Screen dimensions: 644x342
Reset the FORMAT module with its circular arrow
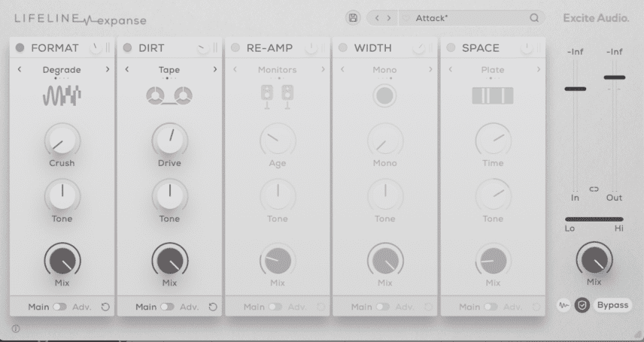105,307
